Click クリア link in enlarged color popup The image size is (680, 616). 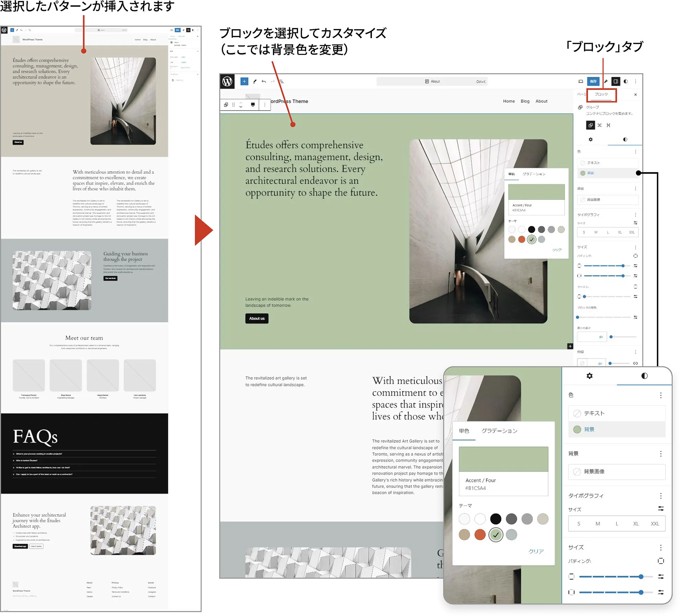point(536,551)
